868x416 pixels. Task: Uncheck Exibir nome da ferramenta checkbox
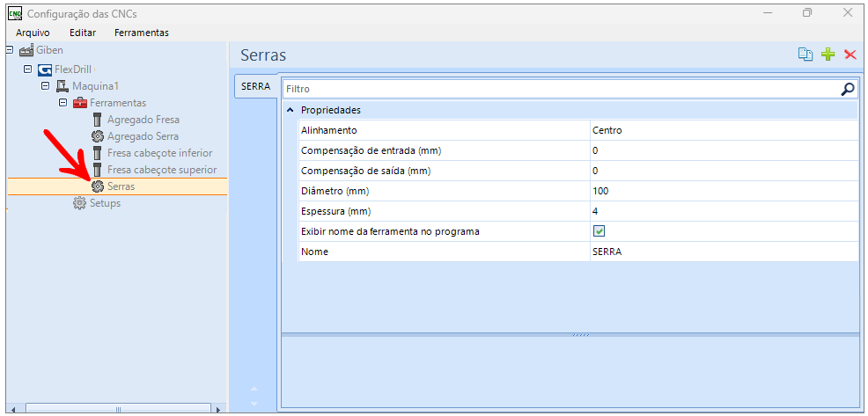tap(600, 231)
